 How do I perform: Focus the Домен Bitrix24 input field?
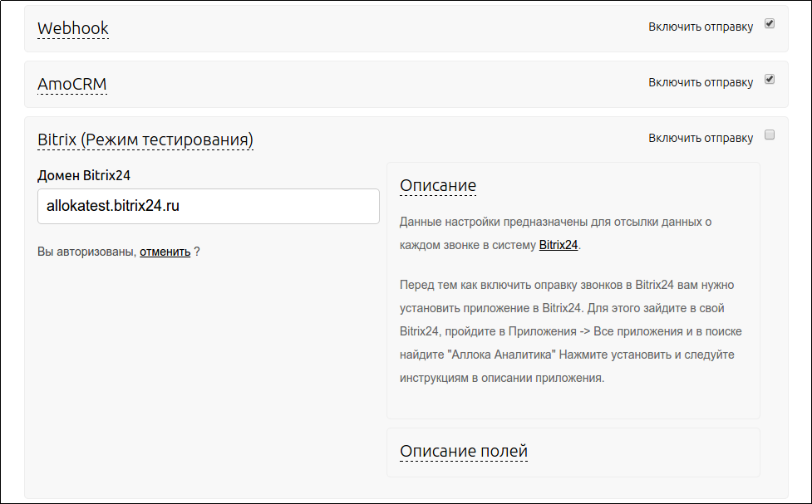coord(209,206)
